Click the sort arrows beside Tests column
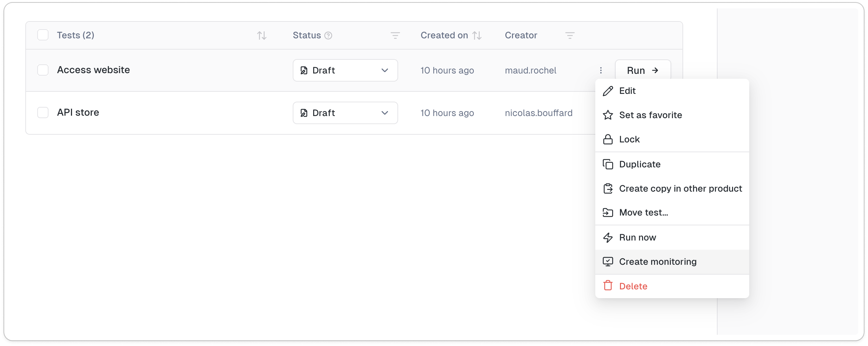This screenshot has width=868, height=346. (261, 36)
